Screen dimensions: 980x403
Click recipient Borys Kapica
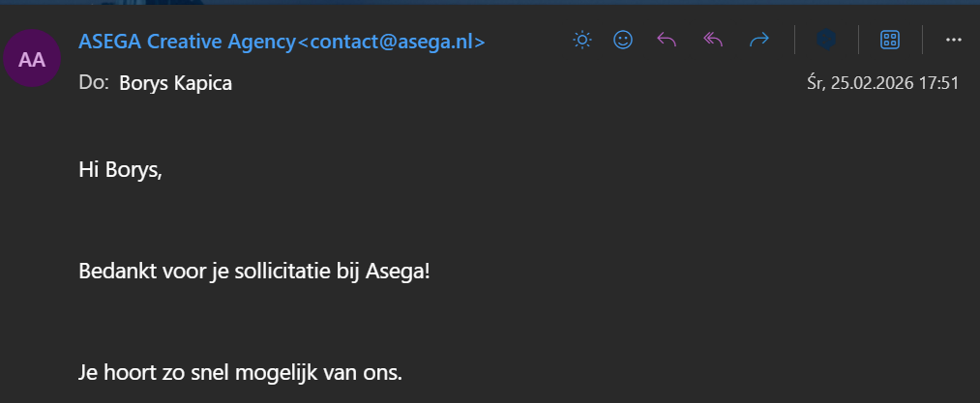(x=175, y=83)
